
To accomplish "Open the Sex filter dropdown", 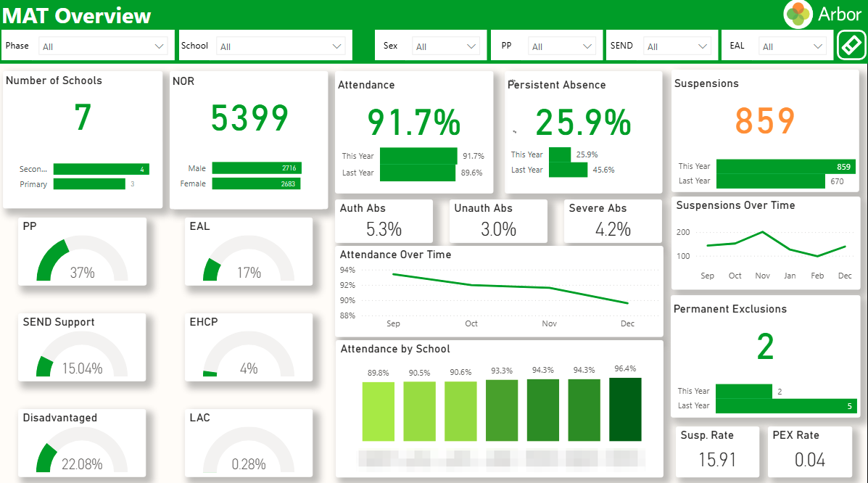I will pos(446,46).
